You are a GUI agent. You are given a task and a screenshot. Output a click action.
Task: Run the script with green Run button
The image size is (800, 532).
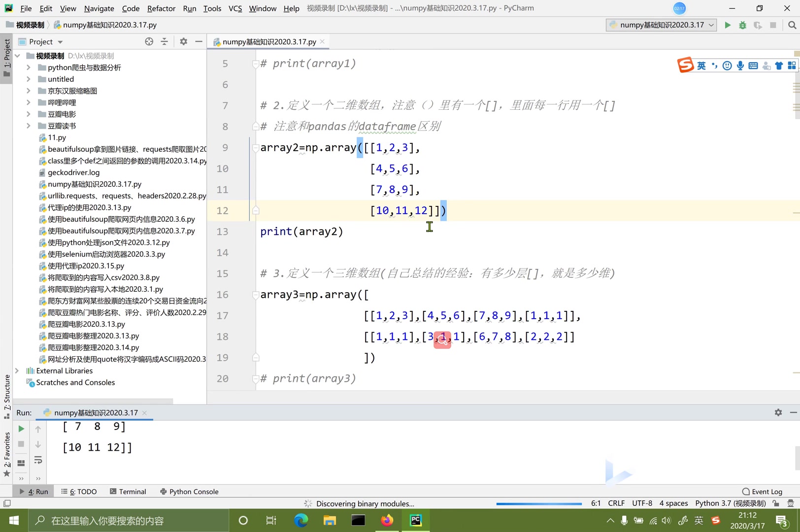(727, 25)
